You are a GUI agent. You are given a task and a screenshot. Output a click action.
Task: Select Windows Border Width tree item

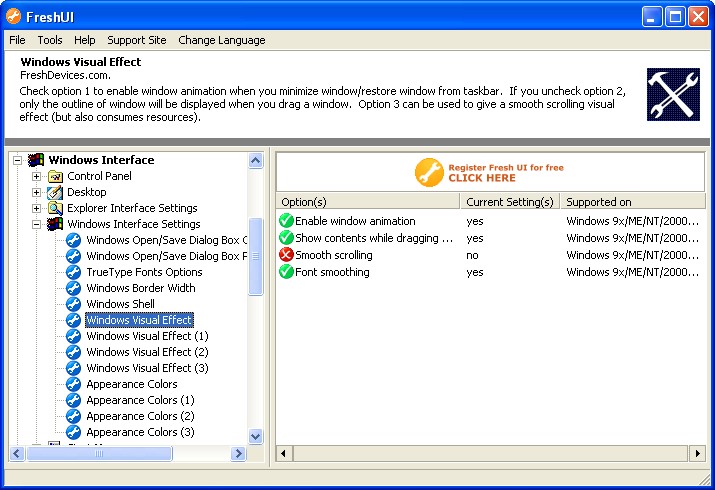(141, 288)
